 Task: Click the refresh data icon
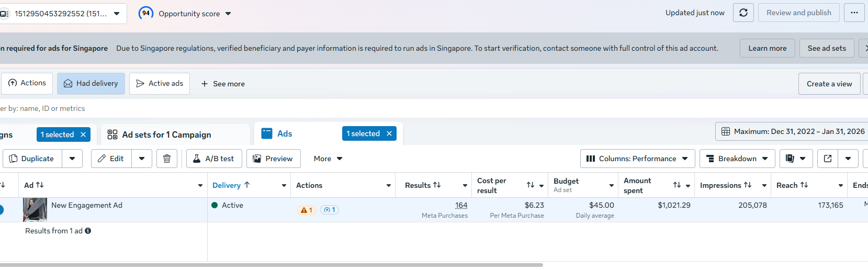coord(743,13)
